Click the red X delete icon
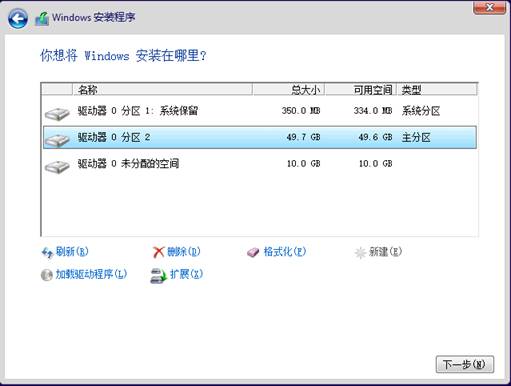Screen dimensions: 511x386 159,252
